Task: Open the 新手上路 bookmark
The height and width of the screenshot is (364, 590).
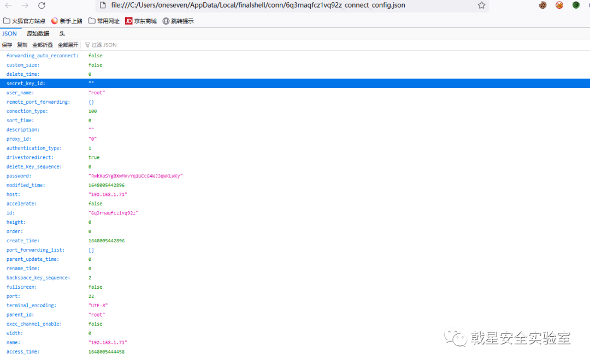Action: [67, 21]
